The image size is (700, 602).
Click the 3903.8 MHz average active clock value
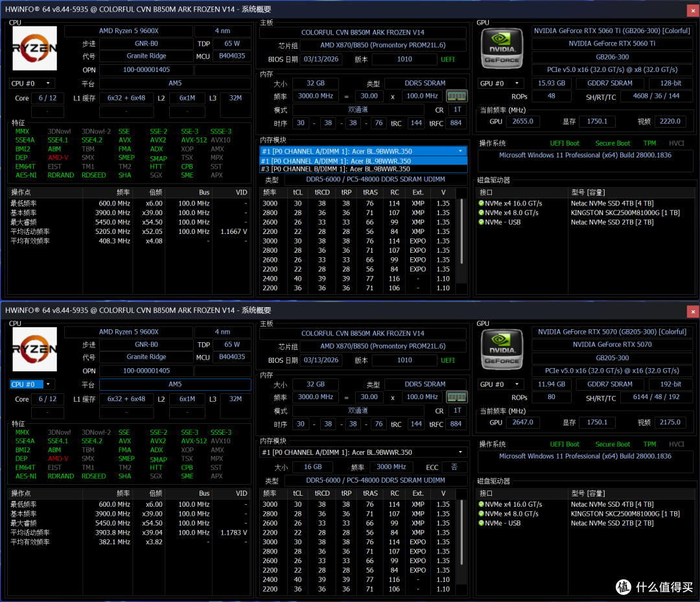point(113,533)
